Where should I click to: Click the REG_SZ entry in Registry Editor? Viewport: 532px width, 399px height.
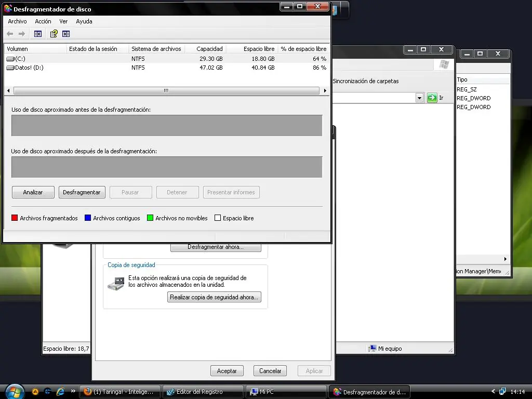coord(467,89)
